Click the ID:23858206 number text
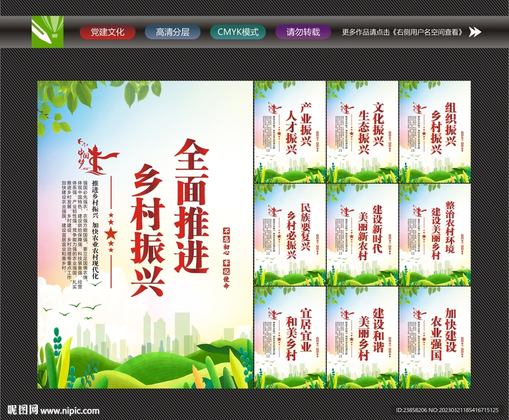Screen dimensions: 509x420 [411, 410]
